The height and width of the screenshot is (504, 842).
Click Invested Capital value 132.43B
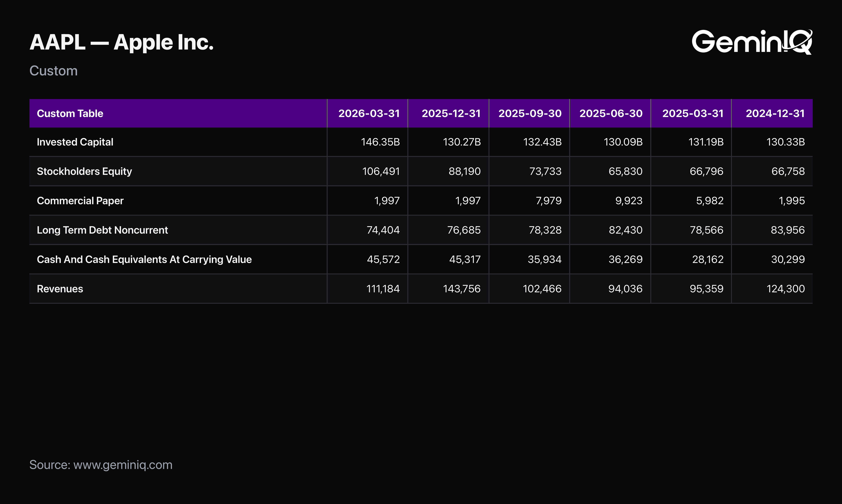[x=542, y=142]
